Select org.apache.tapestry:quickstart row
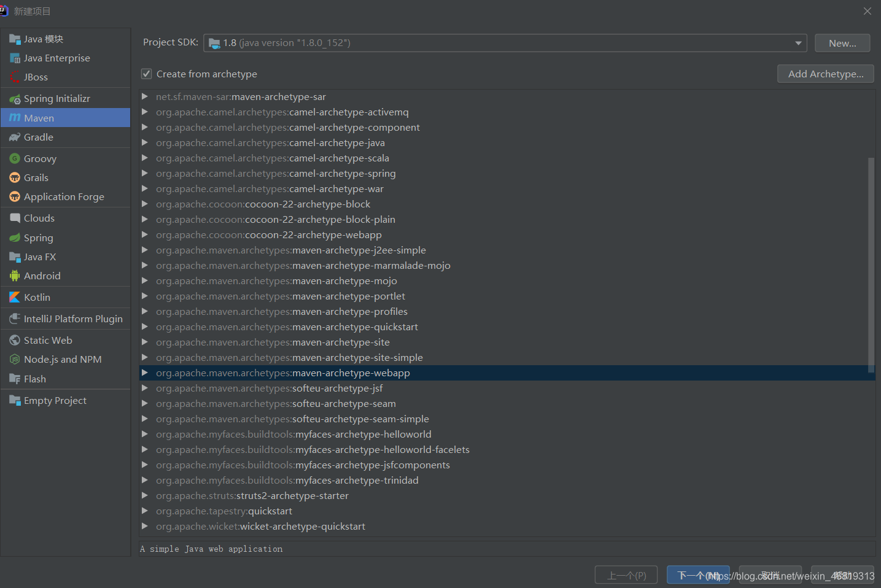 507,511
